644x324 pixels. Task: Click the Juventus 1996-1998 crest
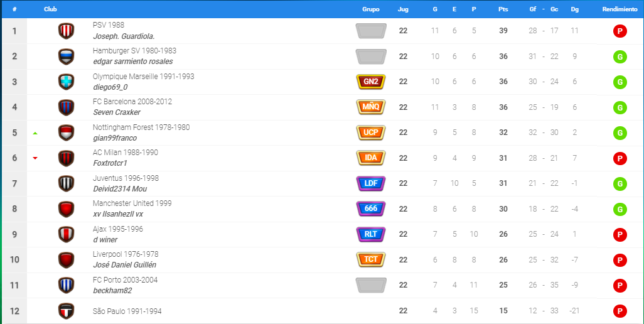coord(66,183)
